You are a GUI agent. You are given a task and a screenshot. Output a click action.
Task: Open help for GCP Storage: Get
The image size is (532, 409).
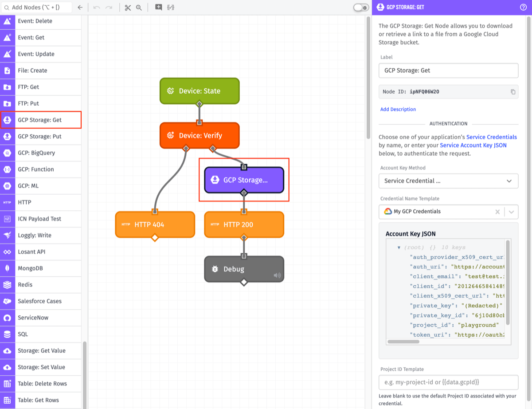pyautogui.click(x=523, y=7)
